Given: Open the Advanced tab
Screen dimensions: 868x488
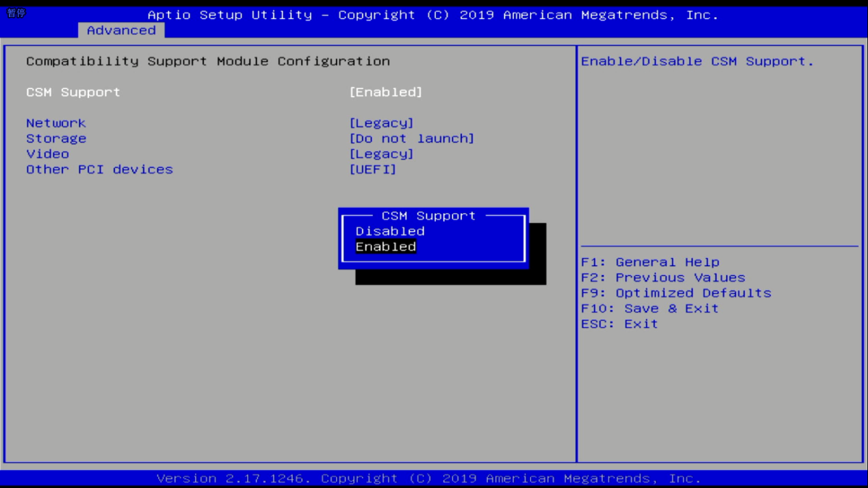Looking at the screenshot, I should (121, 31).
